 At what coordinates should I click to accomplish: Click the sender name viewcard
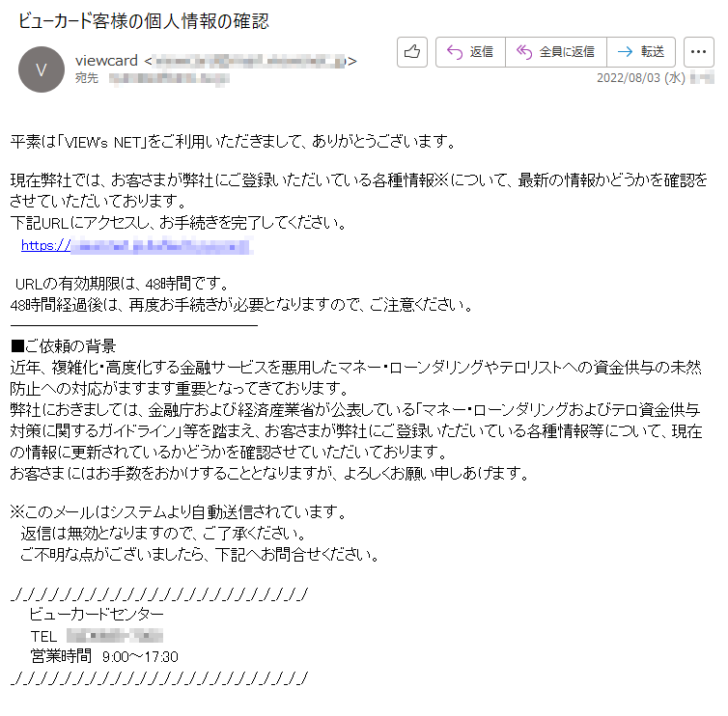(x=106, y=61)
